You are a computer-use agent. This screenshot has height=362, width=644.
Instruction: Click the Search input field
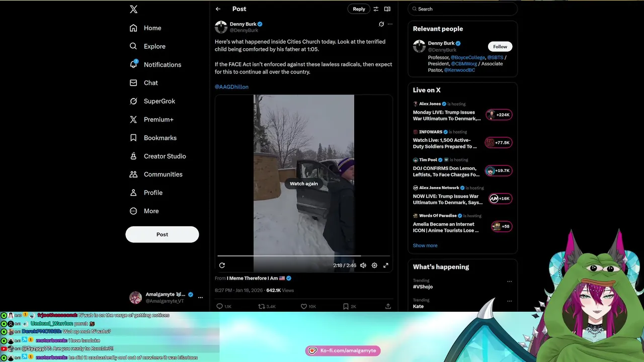click(x=462, y=9)
